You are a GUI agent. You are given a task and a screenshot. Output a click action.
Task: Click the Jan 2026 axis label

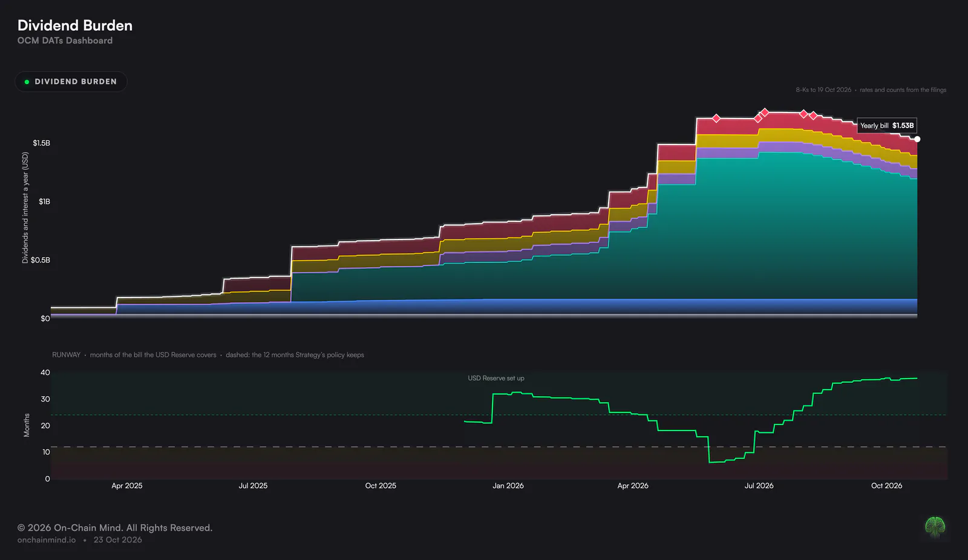point(508,486)
